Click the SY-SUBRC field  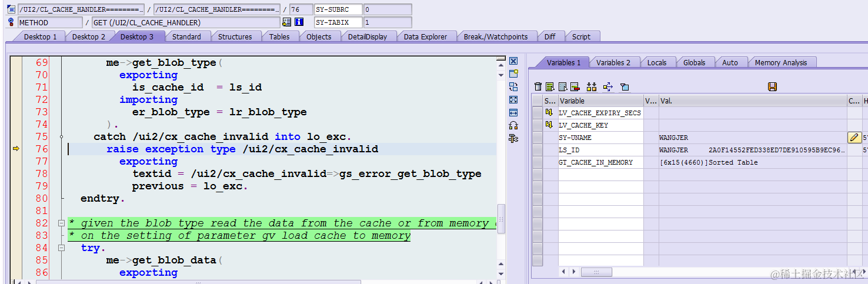tap(338, 9)
